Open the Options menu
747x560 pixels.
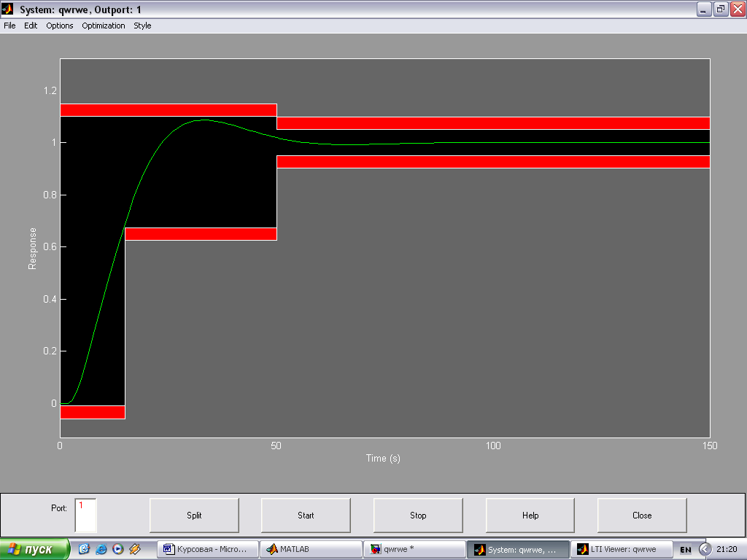pos(60,26)
